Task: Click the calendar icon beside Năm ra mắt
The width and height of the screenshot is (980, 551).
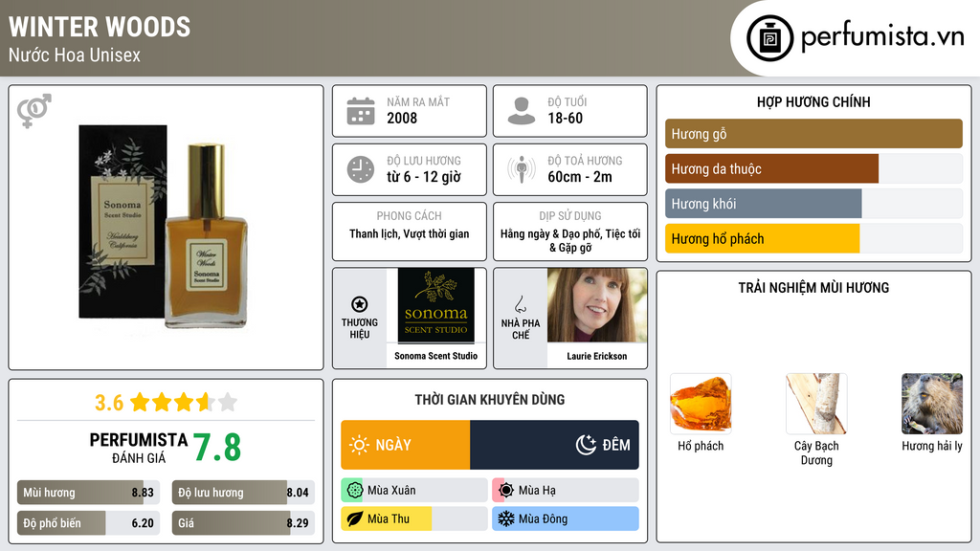Action: 361,111
